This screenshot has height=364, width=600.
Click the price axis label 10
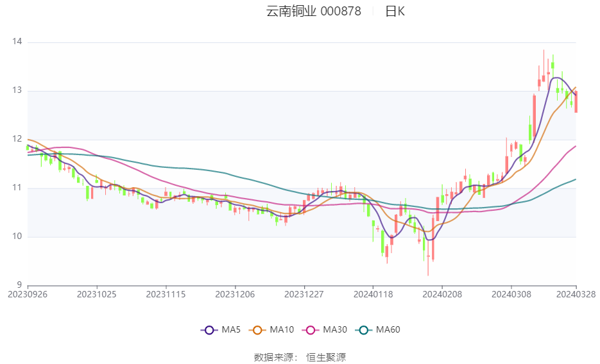17,236
